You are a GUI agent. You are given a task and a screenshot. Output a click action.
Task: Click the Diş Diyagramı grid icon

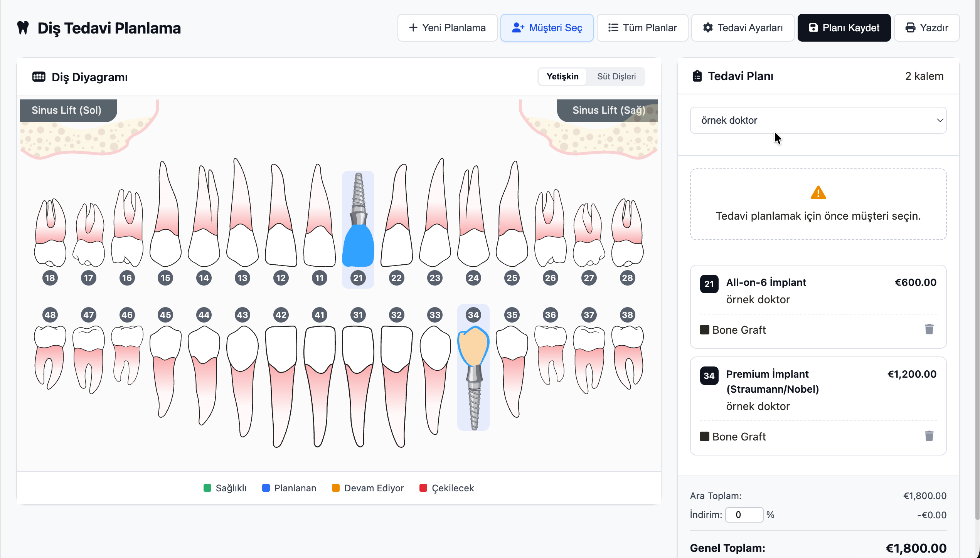39,77
